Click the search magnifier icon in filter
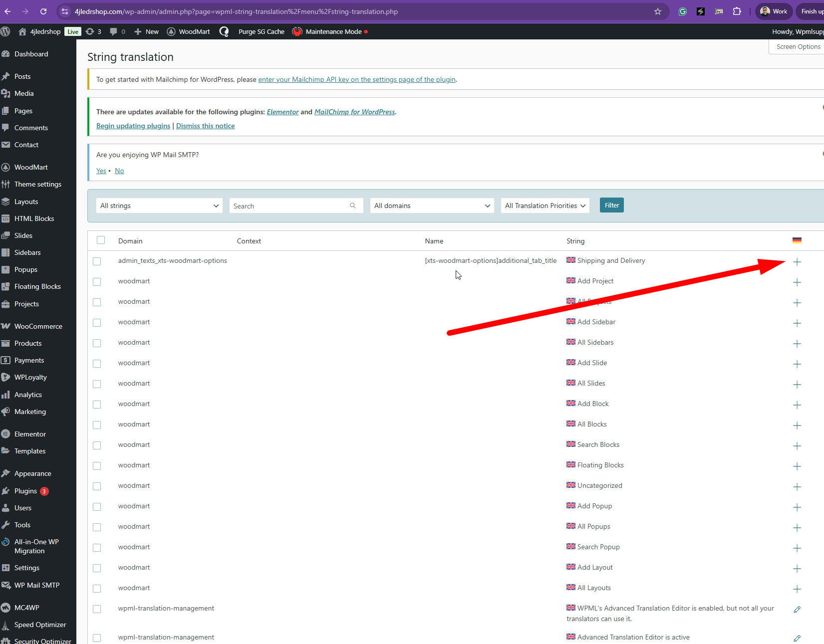 353,206
